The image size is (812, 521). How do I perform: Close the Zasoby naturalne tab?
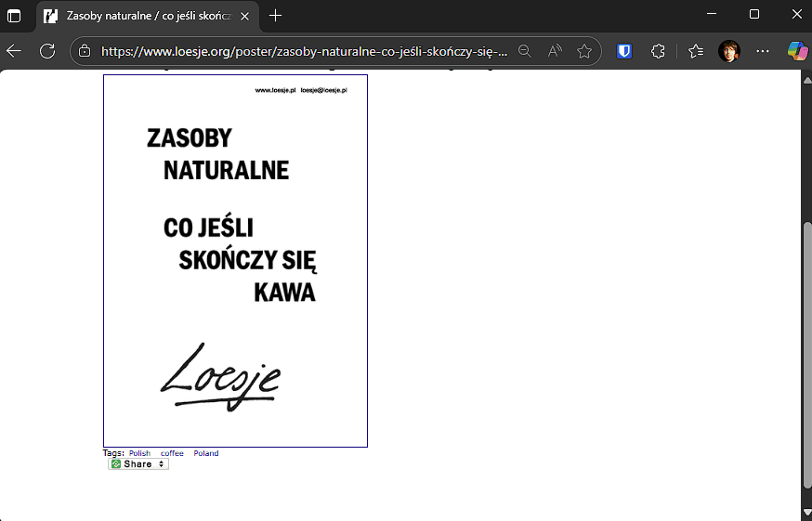tap(244, 16)
